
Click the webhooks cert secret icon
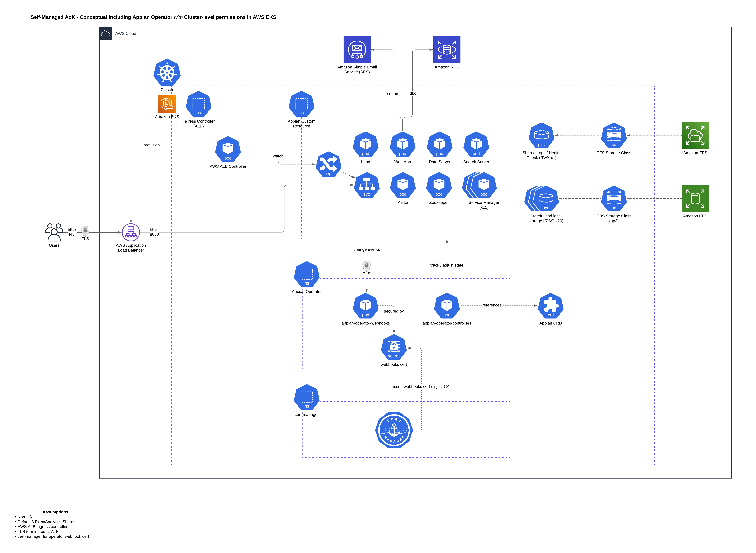tap(394, 347)
